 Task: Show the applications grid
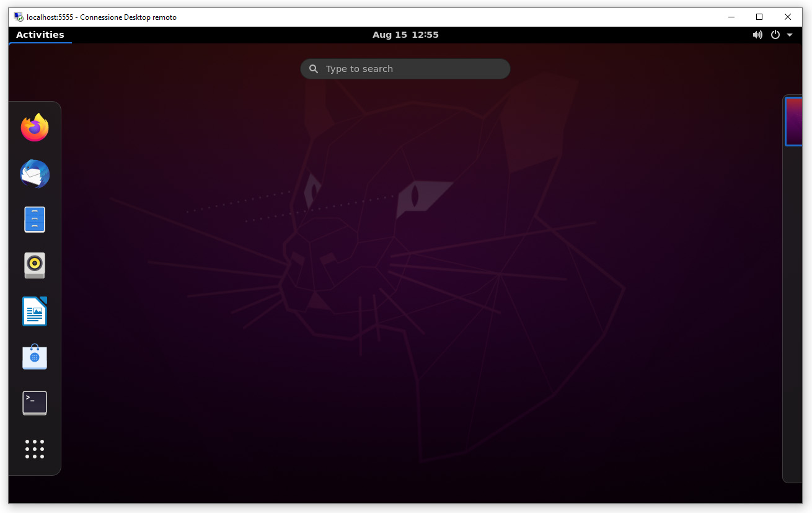(34, 449)
